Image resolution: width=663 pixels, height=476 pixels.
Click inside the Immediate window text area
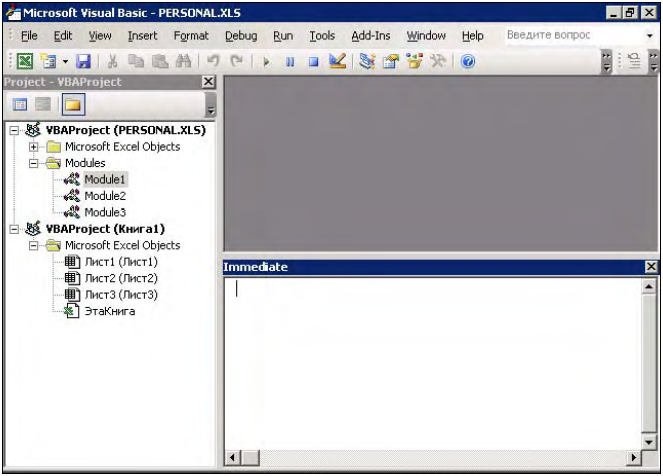(433, 364)
